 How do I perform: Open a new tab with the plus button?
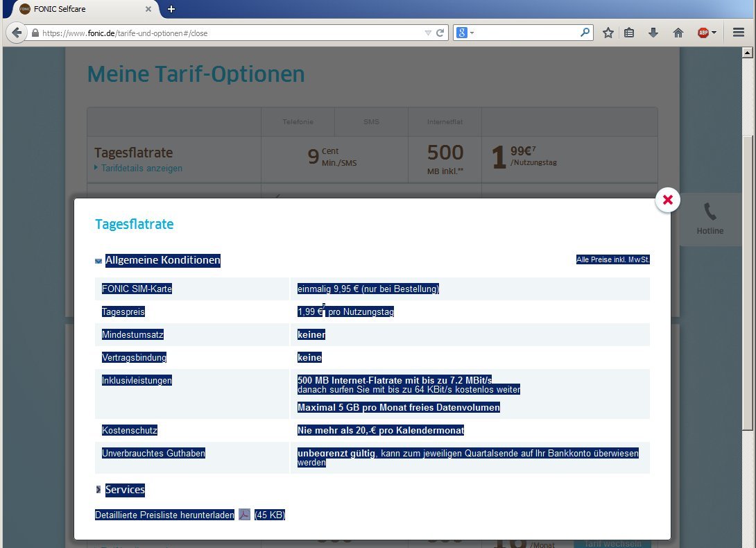pos(171,9)
